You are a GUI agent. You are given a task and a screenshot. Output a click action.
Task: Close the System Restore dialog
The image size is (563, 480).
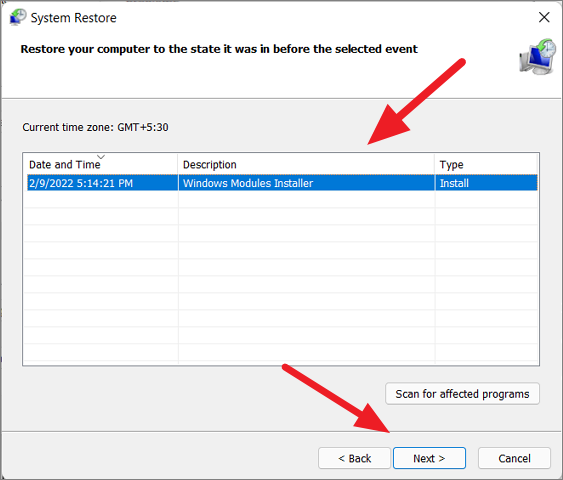click(544, 17)
